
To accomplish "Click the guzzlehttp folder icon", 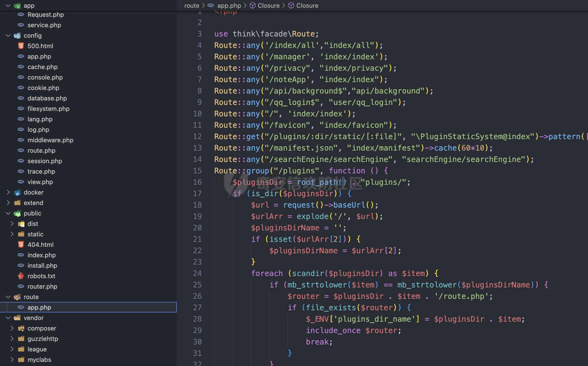I will tap(21, 339).
